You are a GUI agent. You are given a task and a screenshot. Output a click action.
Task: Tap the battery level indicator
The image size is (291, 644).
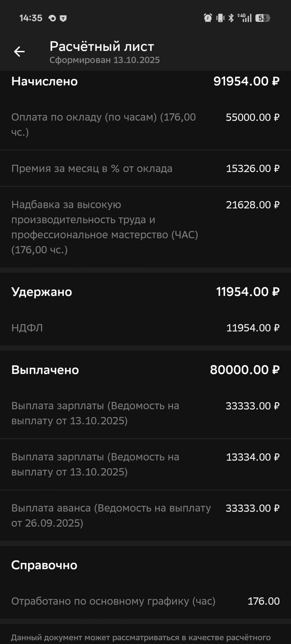pyautogui.click(x=263, y=18)
